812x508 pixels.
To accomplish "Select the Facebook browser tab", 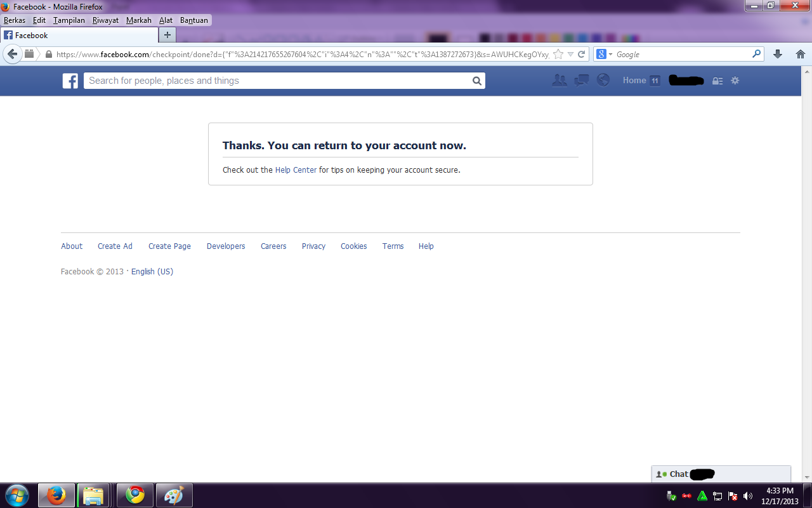I will [x=79, y=36].
